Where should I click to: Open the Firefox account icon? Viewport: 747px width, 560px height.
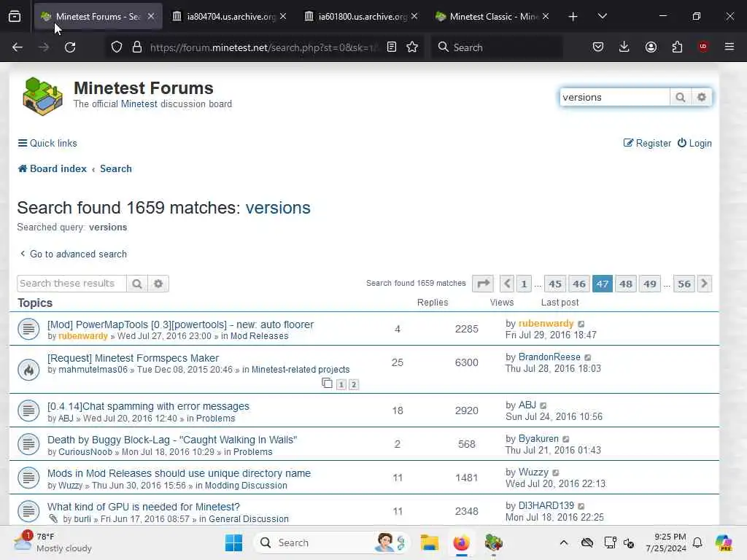point(651,47)
